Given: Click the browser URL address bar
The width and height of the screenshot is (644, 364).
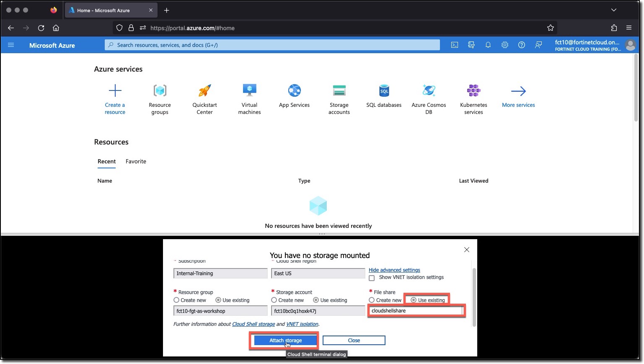Looking at the screenshot, I should coord(335,28).
